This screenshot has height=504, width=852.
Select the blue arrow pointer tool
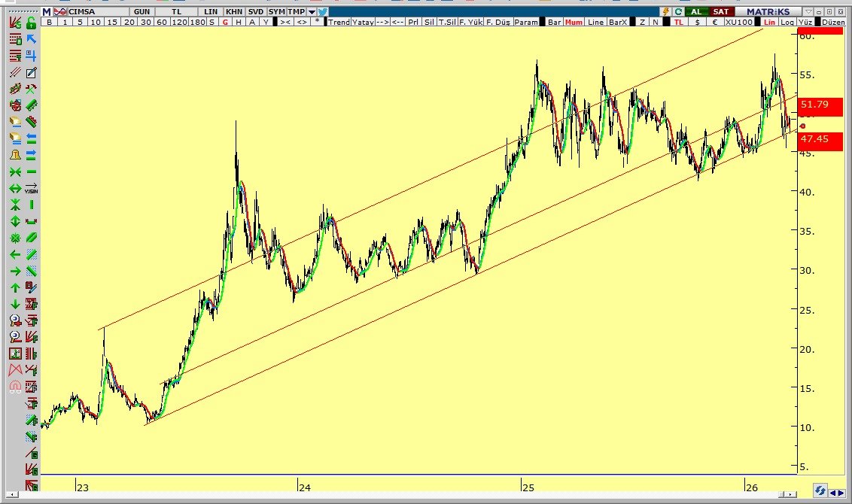tap(31, 39)
